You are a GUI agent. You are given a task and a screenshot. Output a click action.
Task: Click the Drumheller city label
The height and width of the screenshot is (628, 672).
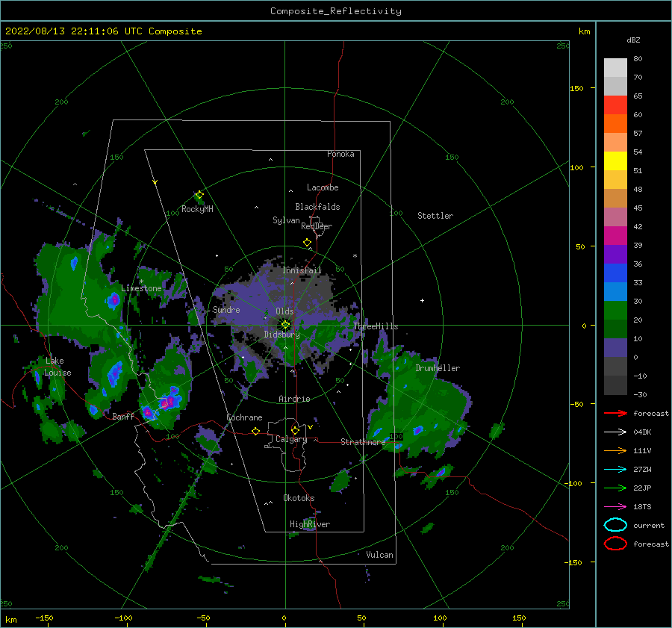click(438, 368)
